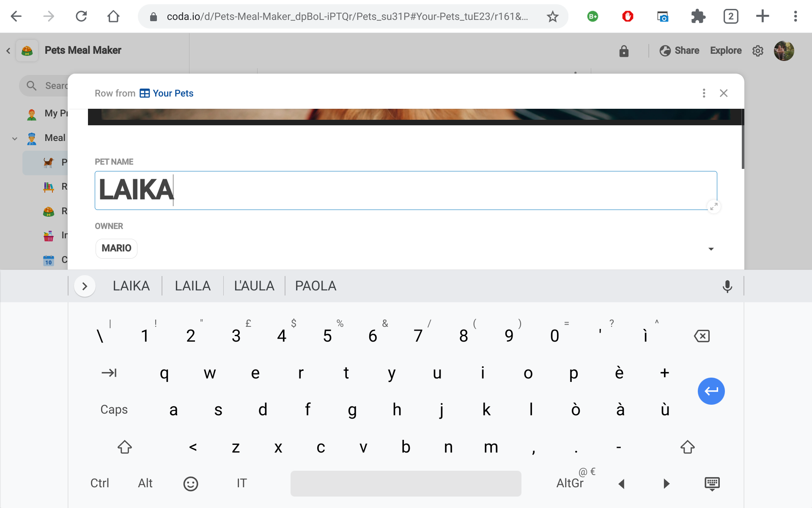Toggle the AltGr modifier key

[x=570, y=483]
